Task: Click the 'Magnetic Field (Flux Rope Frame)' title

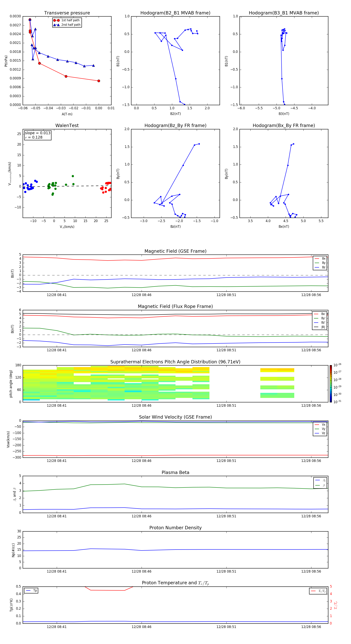Action: coord(175,307)
